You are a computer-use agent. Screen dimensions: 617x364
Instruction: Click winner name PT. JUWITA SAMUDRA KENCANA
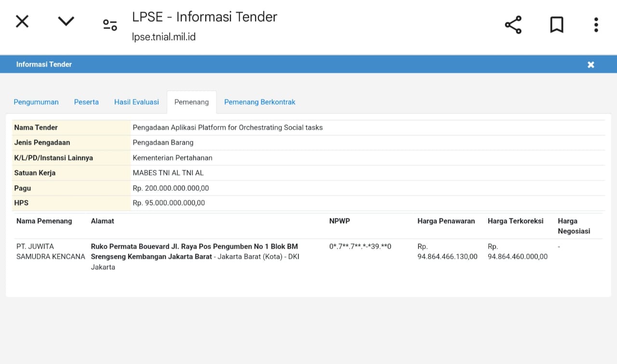[x=51, y=251]
